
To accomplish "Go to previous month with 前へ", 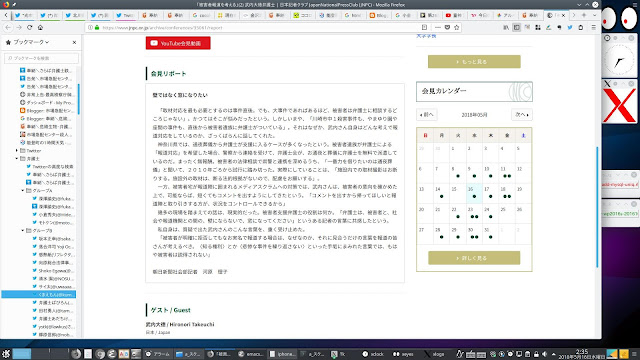I will pyautogui.click(x=427, y=115).
